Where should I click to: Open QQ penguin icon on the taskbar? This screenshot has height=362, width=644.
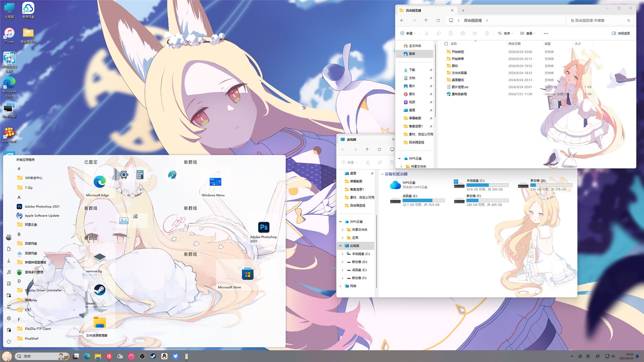pos(164,356)
